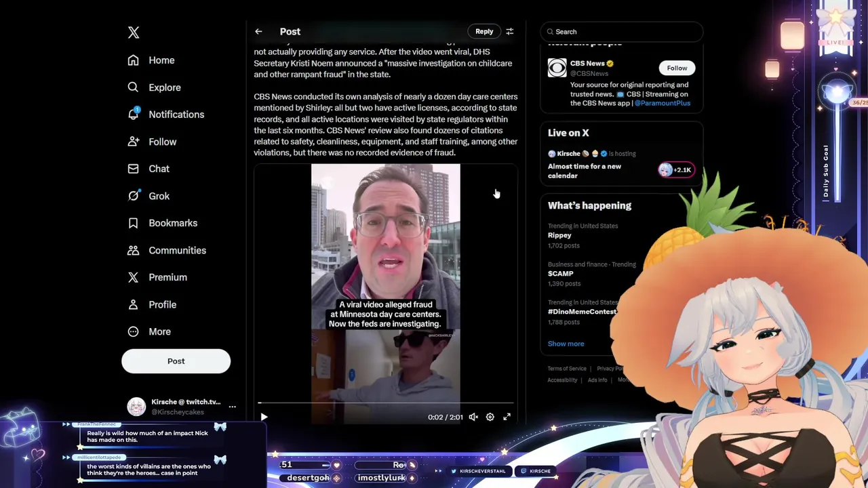Open the Ads info footer link
Viewport: 868px width, 488px height.
[597, 380]
